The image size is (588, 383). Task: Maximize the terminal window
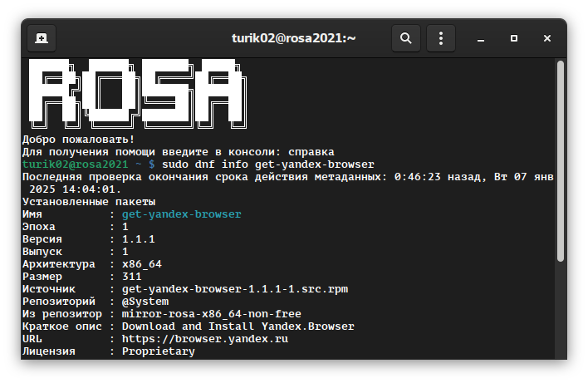point(514,38)
